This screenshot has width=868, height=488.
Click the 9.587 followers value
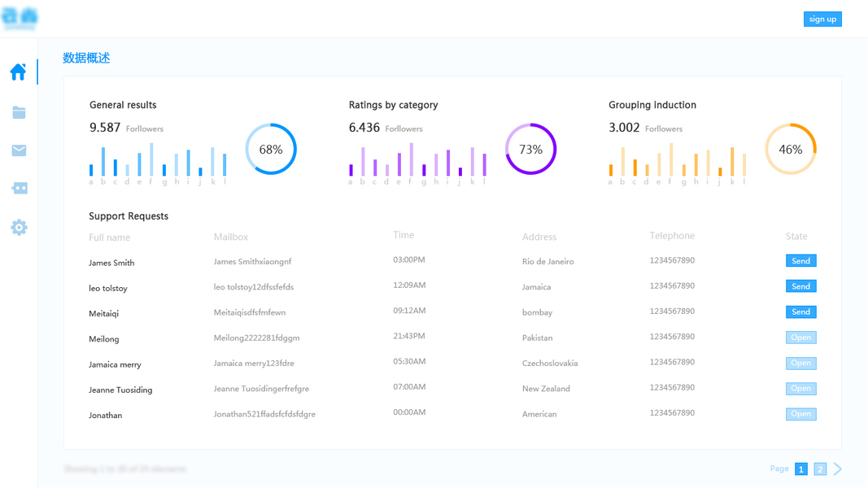click(x=105, y=128)
